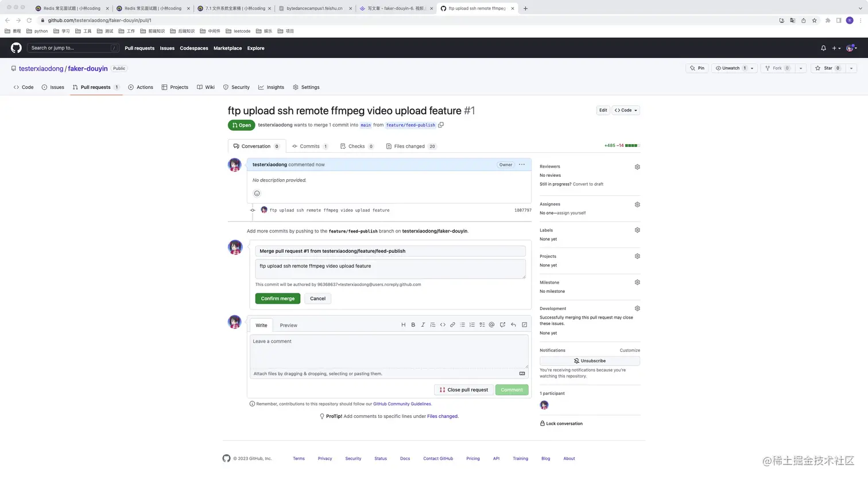This screenshot has height=480, width=868.
Task: Click the Markdown supported icon
Action: click(x=522, y=374)
